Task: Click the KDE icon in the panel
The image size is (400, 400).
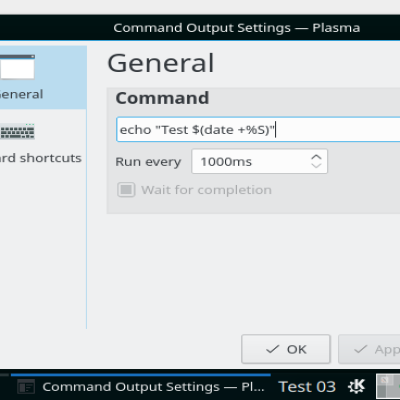Action: point(356,386)
